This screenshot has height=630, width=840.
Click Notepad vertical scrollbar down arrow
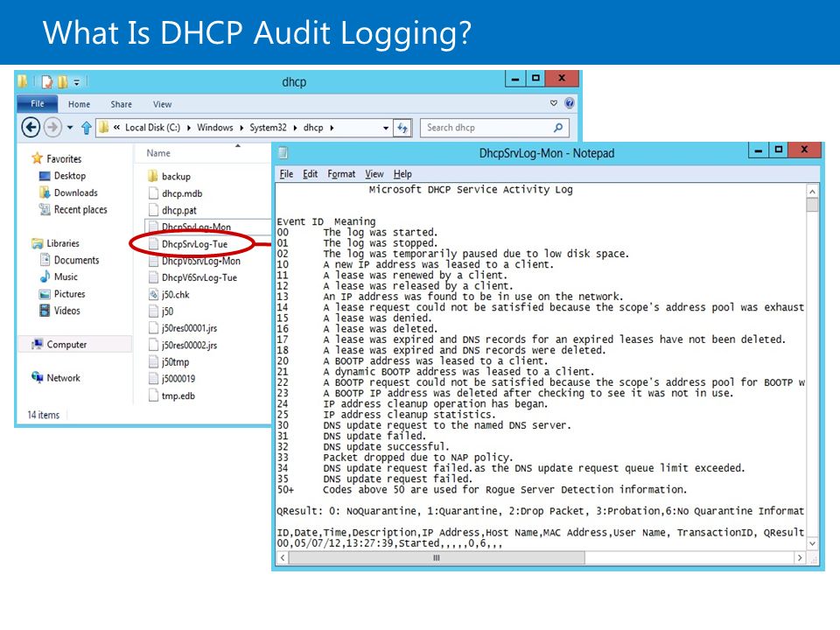click(812, 543)
